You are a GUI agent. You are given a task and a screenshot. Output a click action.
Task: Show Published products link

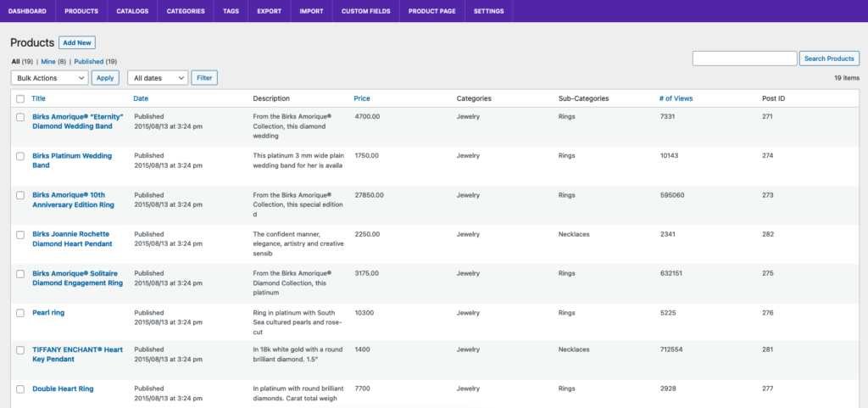88,61
